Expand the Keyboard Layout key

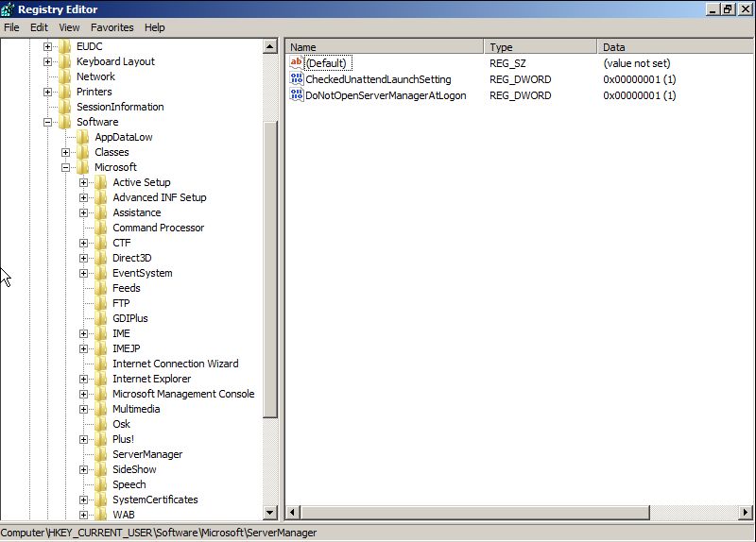47,61
